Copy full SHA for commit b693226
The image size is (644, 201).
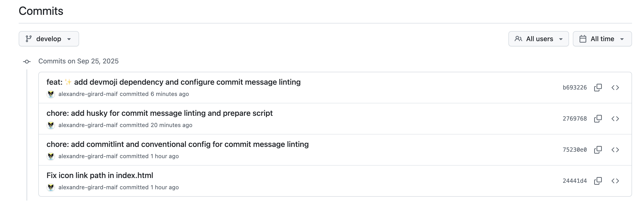point(598,87)
